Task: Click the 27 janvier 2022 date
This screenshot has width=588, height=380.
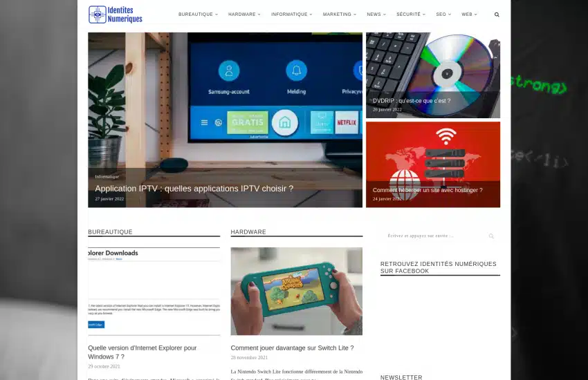Action: 109,199
